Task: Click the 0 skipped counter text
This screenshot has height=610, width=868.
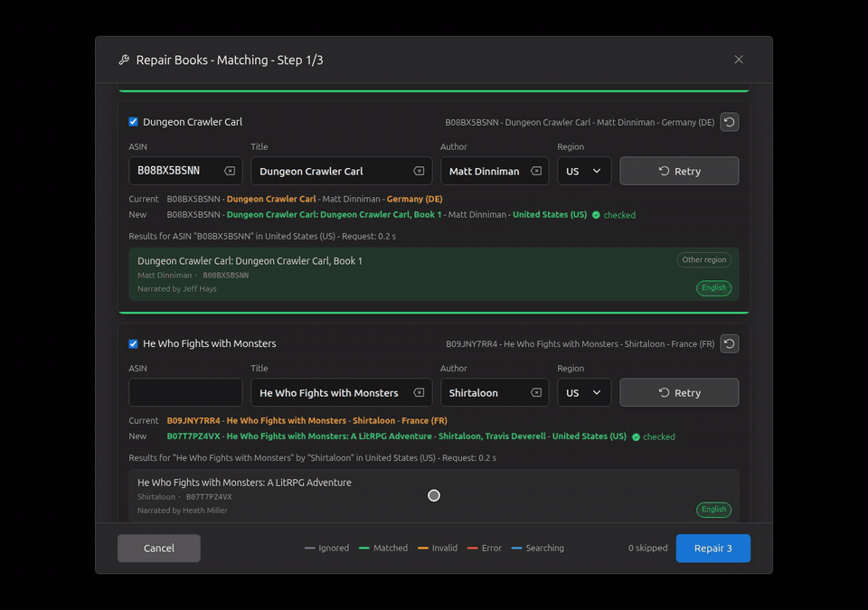Action: [647, 548]
